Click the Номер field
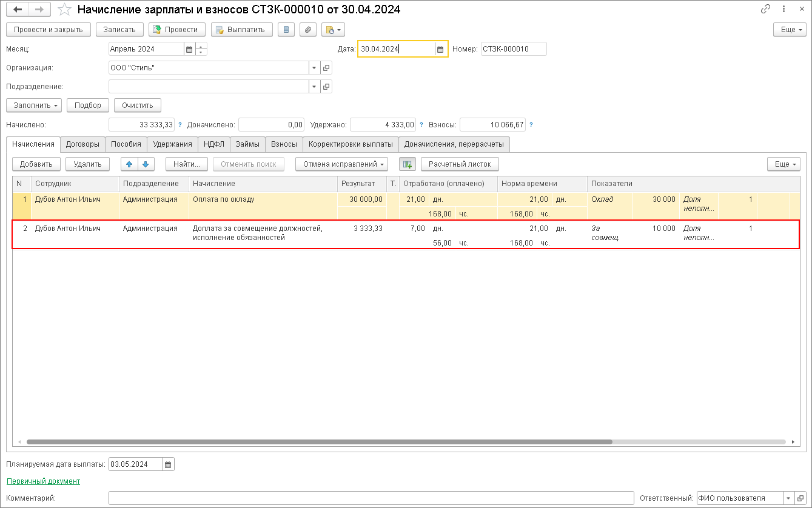The width and height of the screenshot is (812, 508). (x=514, y=49)
